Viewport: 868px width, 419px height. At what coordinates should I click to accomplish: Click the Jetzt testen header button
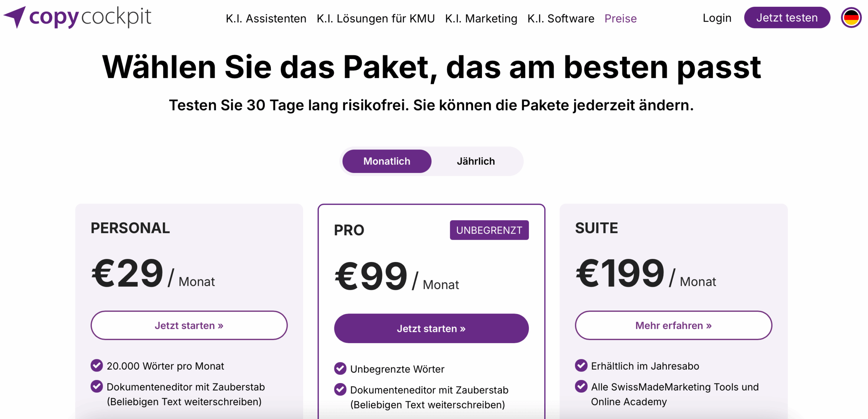[x=786, y=18]
